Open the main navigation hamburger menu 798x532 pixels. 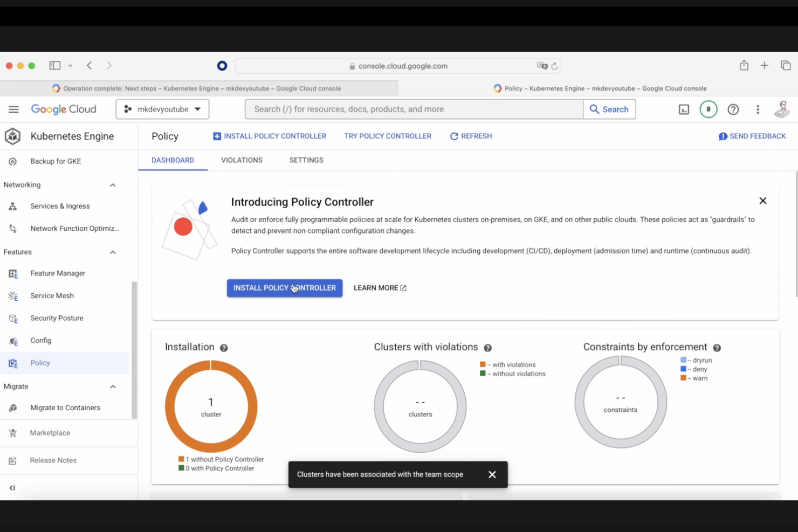13,109
